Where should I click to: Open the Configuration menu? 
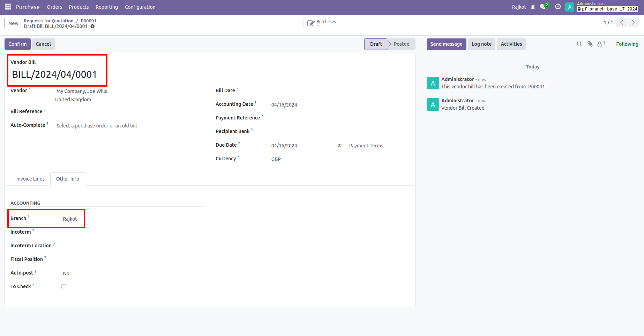coord(140,7)
